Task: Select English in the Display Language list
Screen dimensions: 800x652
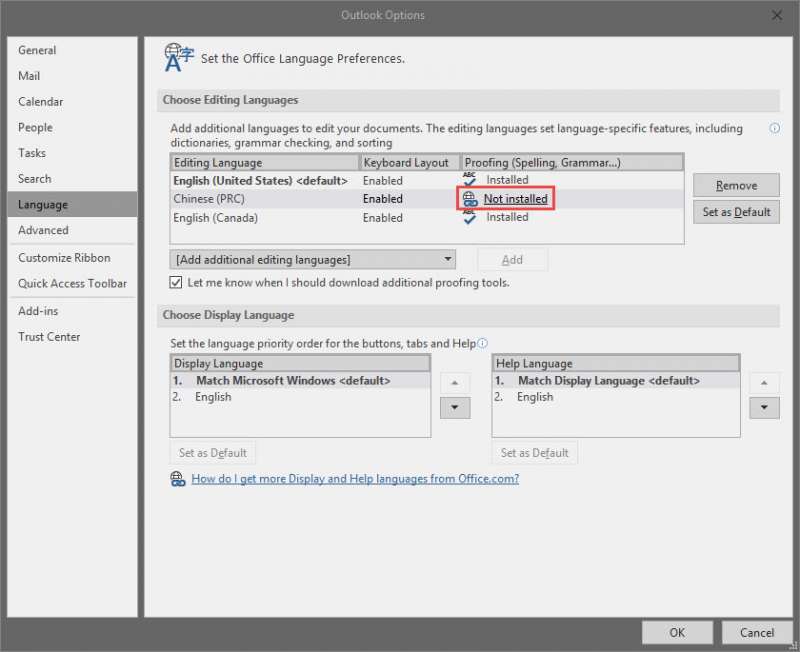Action: click(300, 397)
